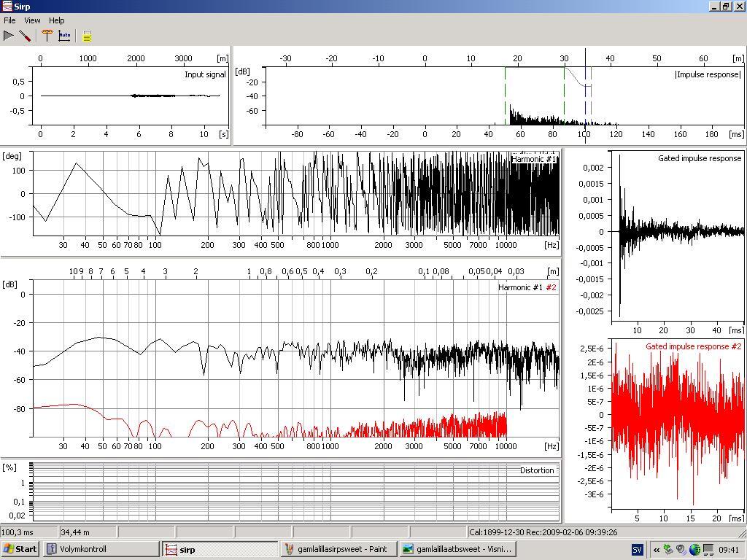Screen dimensions: 747x560
Task: Expand hidden system tray icons
Action: point(657,550)
